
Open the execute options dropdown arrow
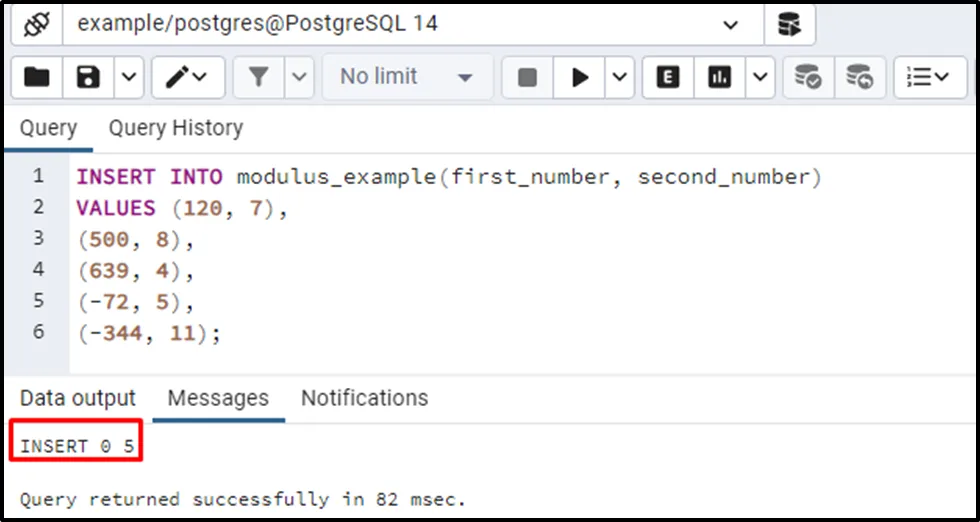coord(620,77)
